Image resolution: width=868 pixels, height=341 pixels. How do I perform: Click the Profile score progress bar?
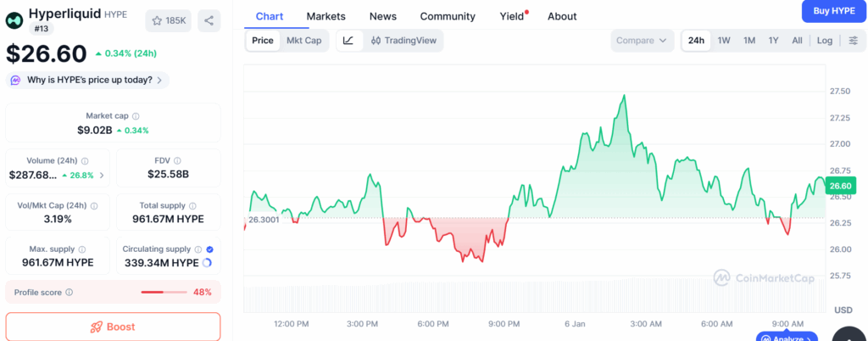tap(164, 292)
